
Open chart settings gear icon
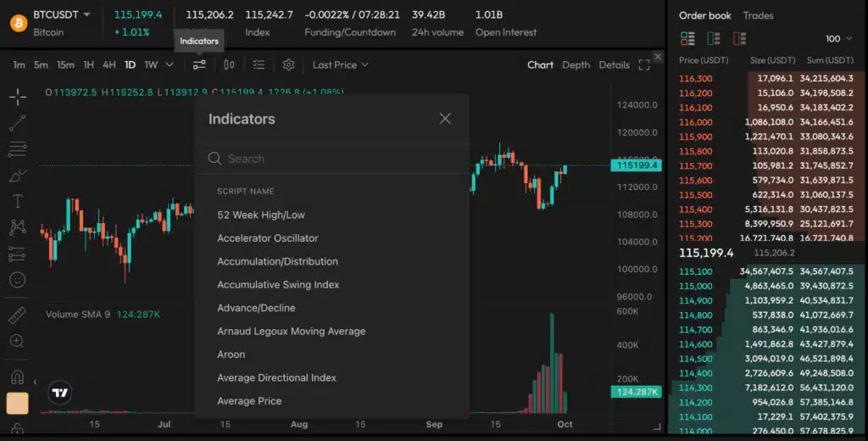(288, 64)
